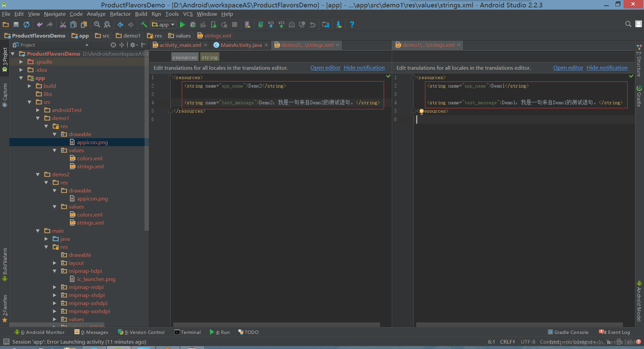Viewport: 644px width, 349px height.
Task: Expand the java folder under main
Action: click(46, 239)
